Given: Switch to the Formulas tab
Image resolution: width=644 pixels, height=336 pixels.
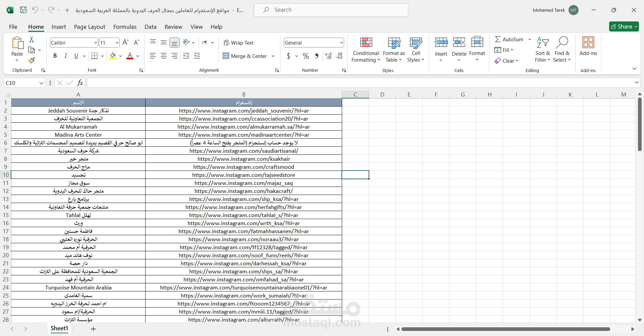Looking at the screenshot, I should tap(125, 27).
